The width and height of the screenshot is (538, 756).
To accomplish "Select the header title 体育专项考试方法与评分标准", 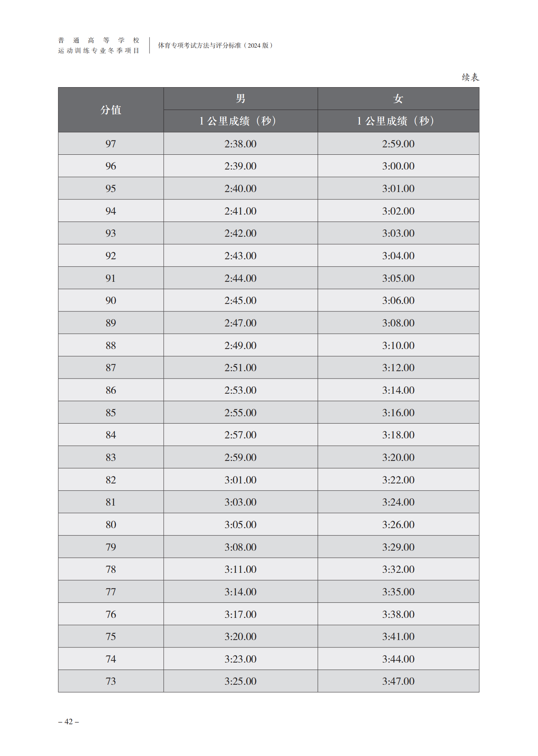I will [x=199, y=45].
